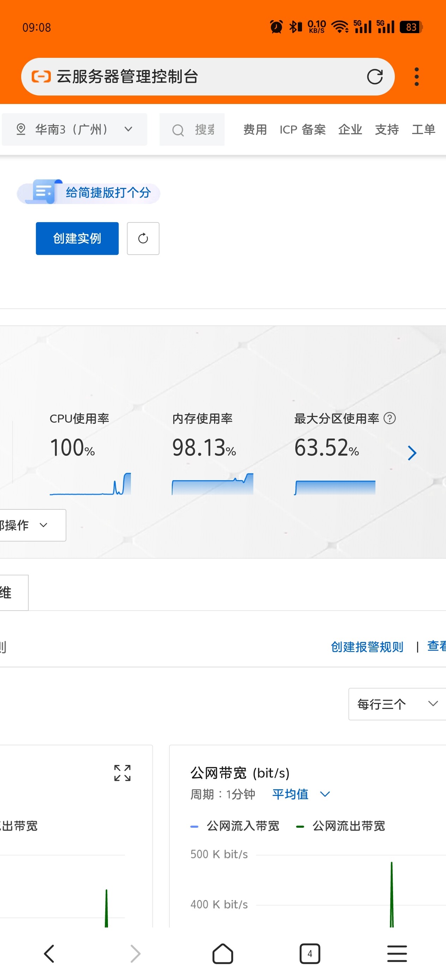Tap the alarm icon in status bar
Screen dimensions: 446x980
coord(276,27)
